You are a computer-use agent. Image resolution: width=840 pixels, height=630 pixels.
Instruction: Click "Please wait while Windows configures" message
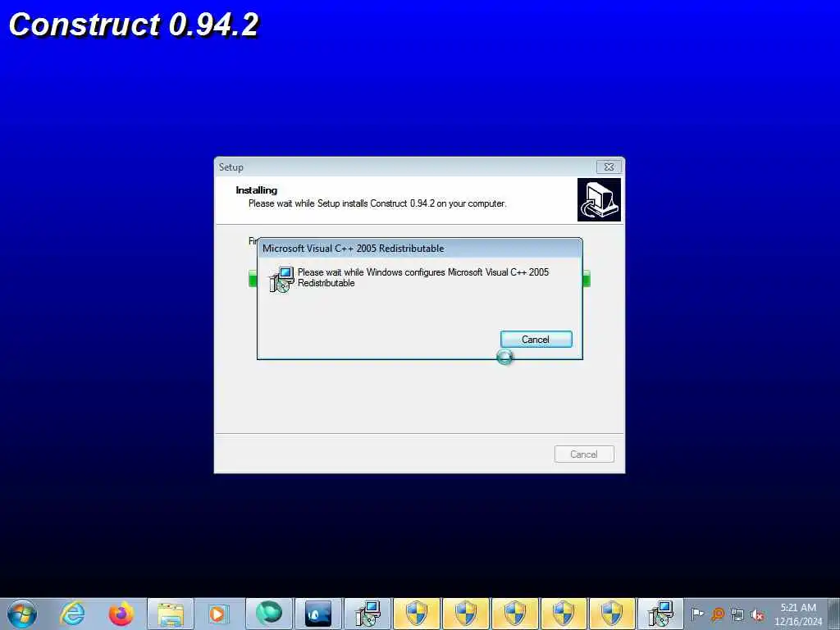(423, 277)
